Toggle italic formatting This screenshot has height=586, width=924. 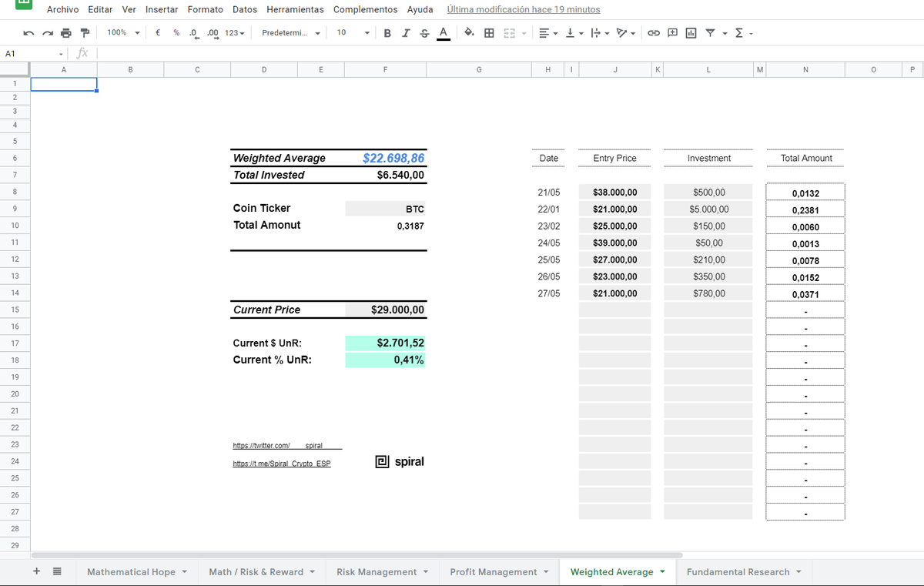(x=405, y=33)
